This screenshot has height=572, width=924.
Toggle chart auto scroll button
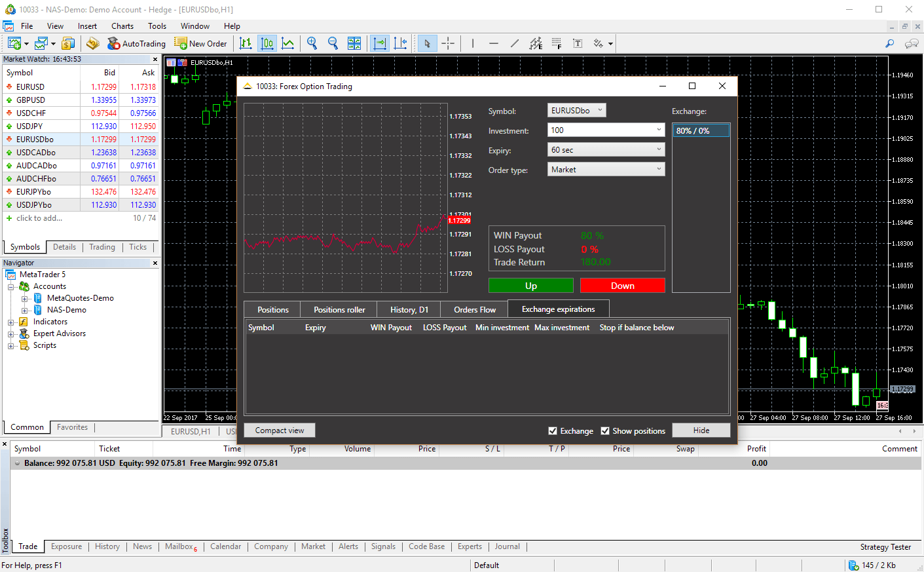pos(379,44)
